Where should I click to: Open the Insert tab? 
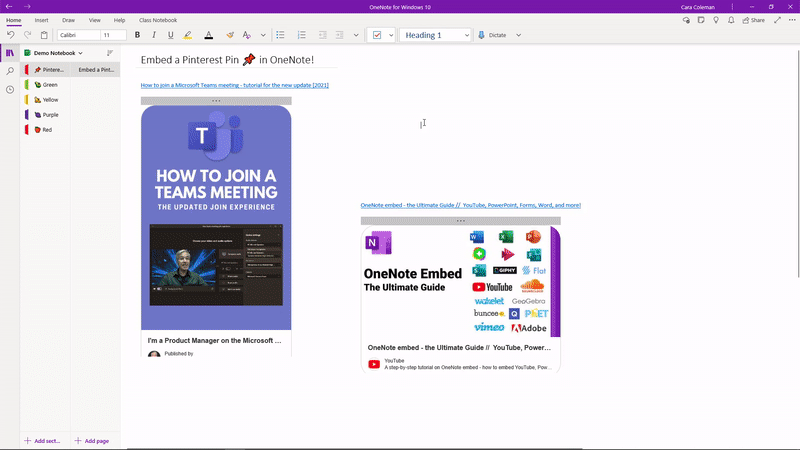coord(41,20)
